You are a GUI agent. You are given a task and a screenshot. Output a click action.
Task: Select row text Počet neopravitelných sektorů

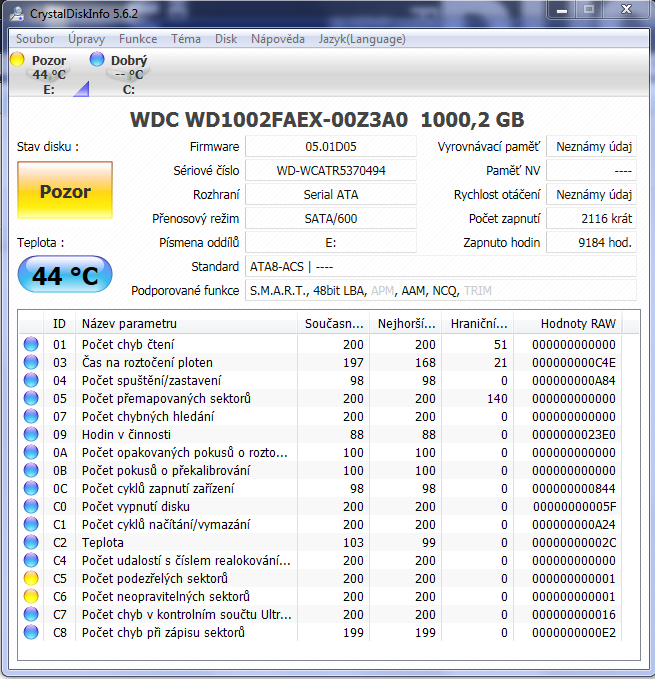tap(166, 597)
